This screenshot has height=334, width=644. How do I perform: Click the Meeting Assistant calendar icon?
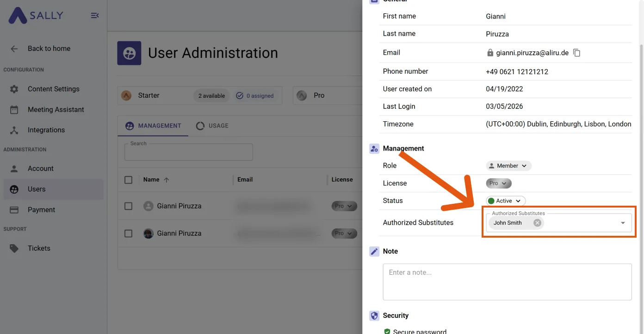[x=14, y=110]
